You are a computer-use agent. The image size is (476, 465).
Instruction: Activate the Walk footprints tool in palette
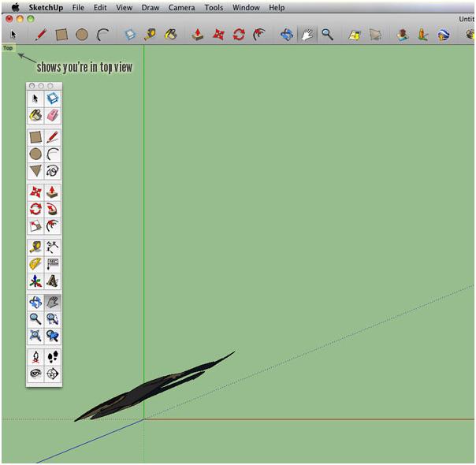pyautogui.click(x=53, y=357)
